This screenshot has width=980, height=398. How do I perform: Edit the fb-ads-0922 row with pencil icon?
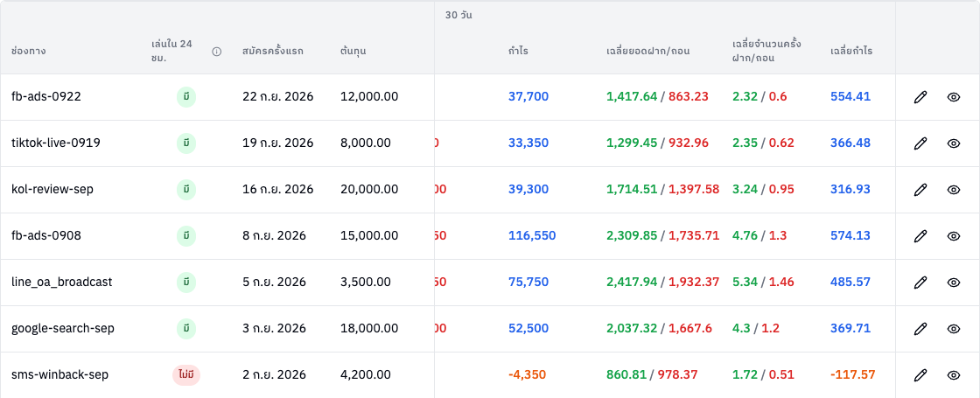pos(920,97)
